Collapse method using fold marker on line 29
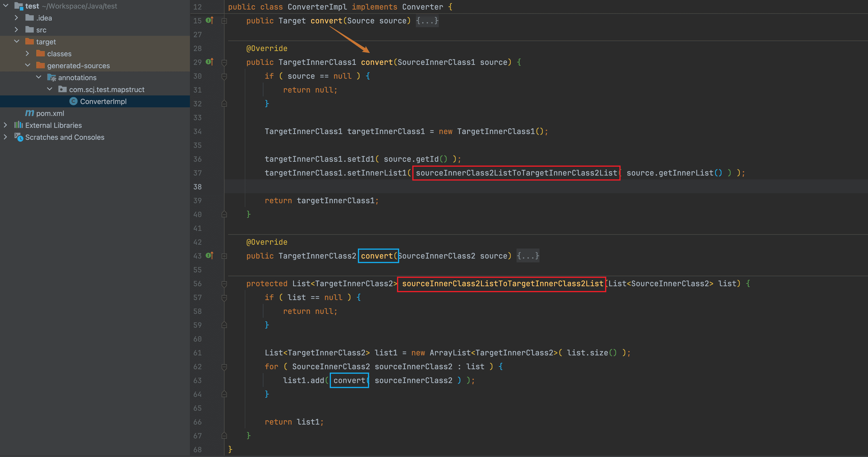Image resolution: width=868 pixels, height=457 pixels. click(x=224, y=62)
